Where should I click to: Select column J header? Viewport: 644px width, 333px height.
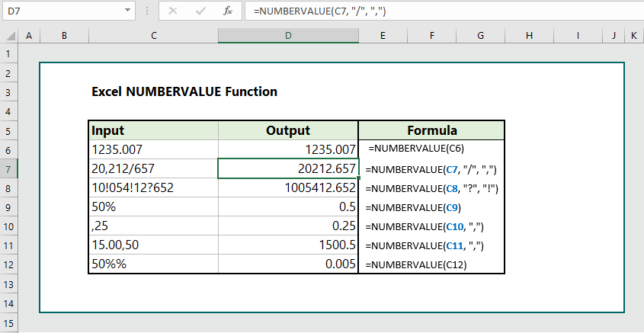pos(614,36)
